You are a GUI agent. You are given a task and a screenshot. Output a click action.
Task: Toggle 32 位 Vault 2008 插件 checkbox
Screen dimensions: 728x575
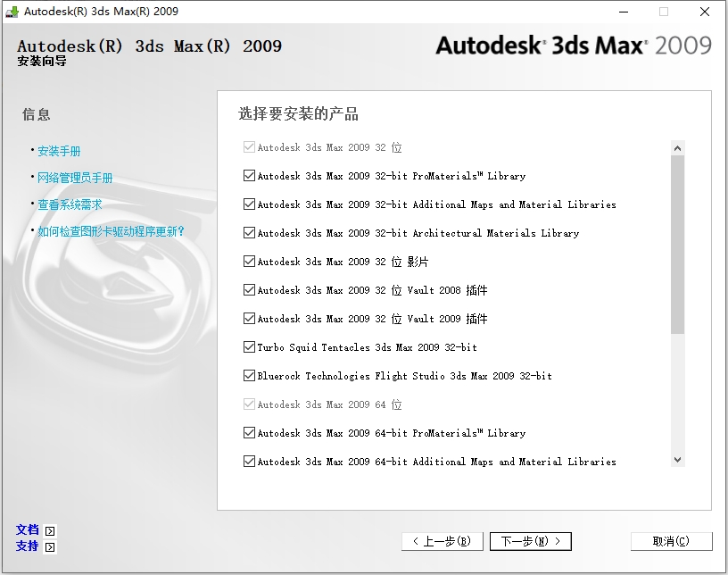coord(249,290)
